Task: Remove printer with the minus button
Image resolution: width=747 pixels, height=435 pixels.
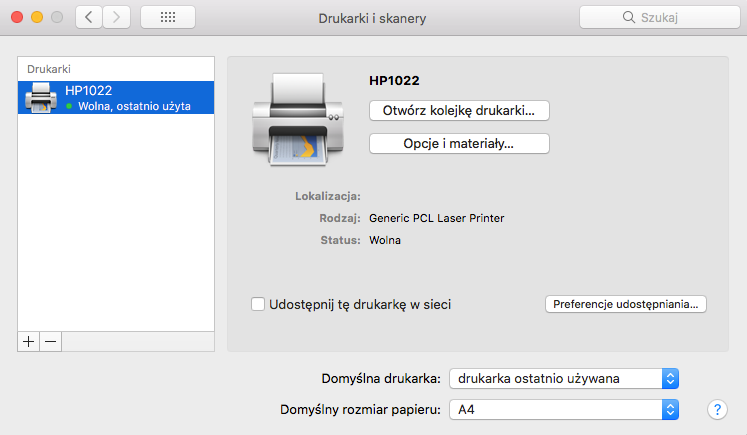Action: pyautogui.click(x=50, y=342)
